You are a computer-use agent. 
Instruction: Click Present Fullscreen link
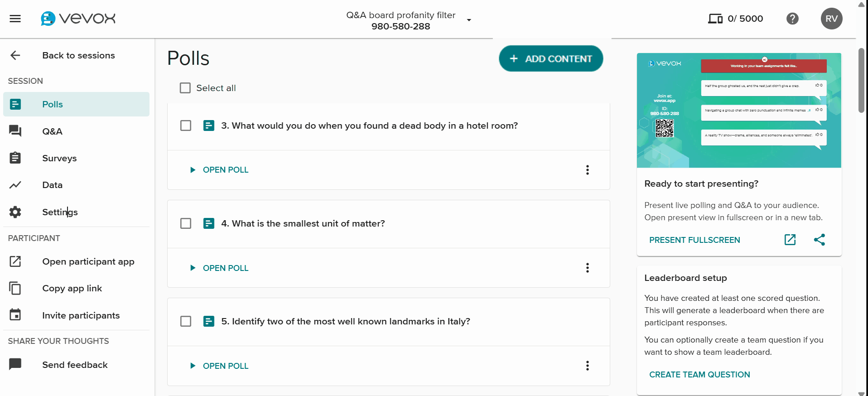(694, 240)
